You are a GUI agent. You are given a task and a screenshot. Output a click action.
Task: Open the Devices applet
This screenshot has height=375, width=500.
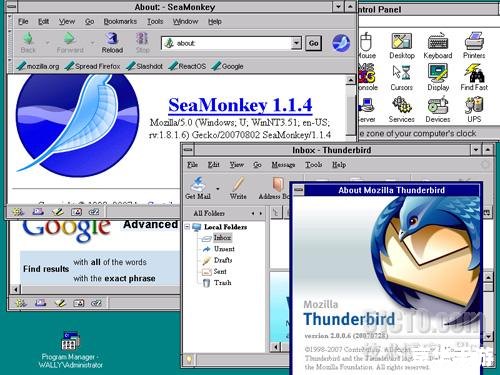coord(438,109)
